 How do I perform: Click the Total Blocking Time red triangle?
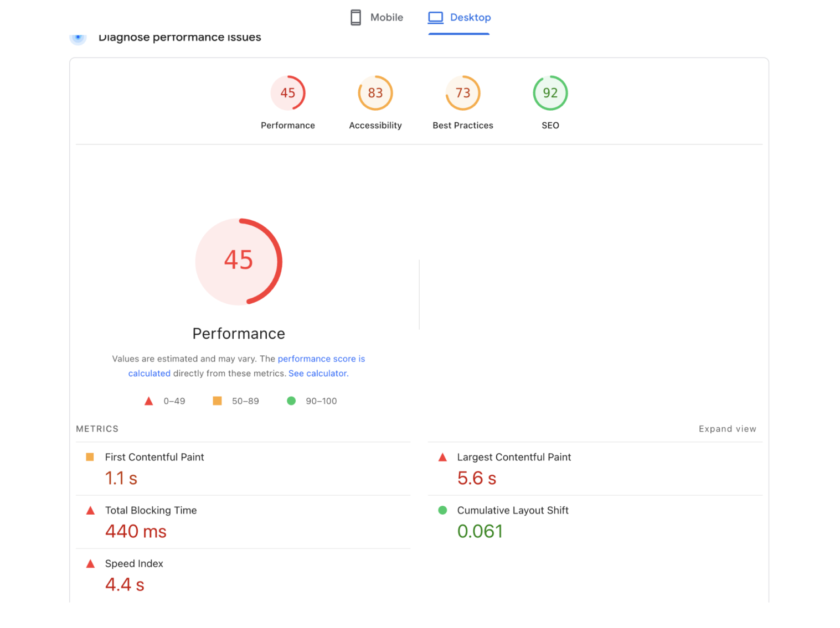coord(90,510)
